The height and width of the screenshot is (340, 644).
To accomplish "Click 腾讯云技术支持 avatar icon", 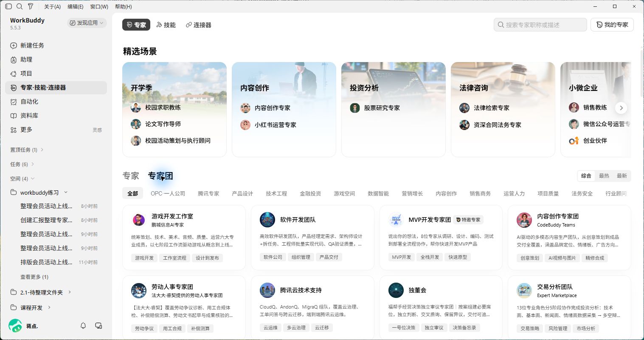I will [267, 290].
